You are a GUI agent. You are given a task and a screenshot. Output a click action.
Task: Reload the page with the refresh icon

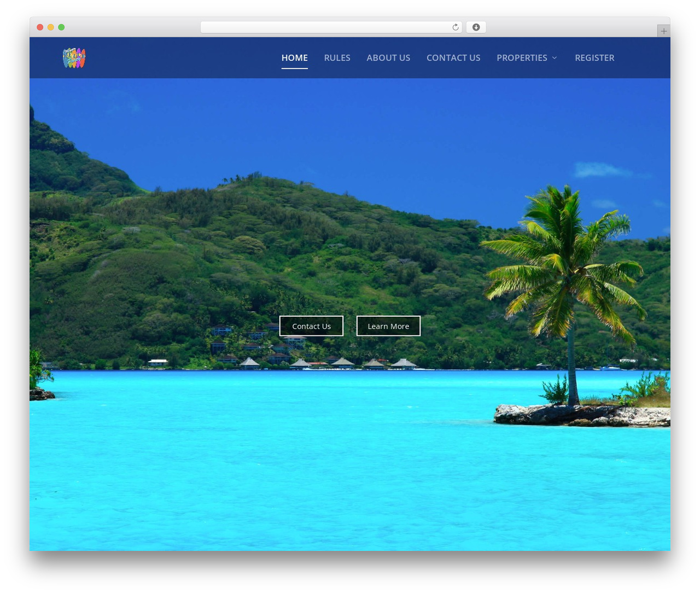click(x=456, y=27)
